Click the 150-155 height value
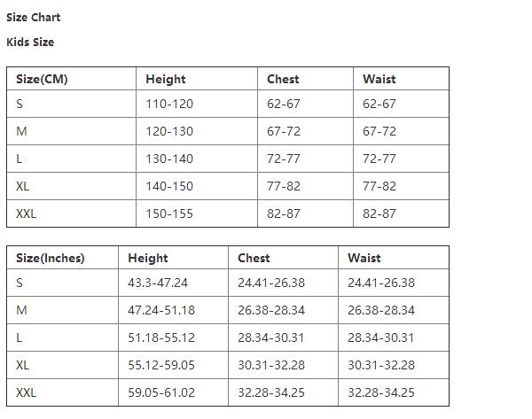 point(169,213)
